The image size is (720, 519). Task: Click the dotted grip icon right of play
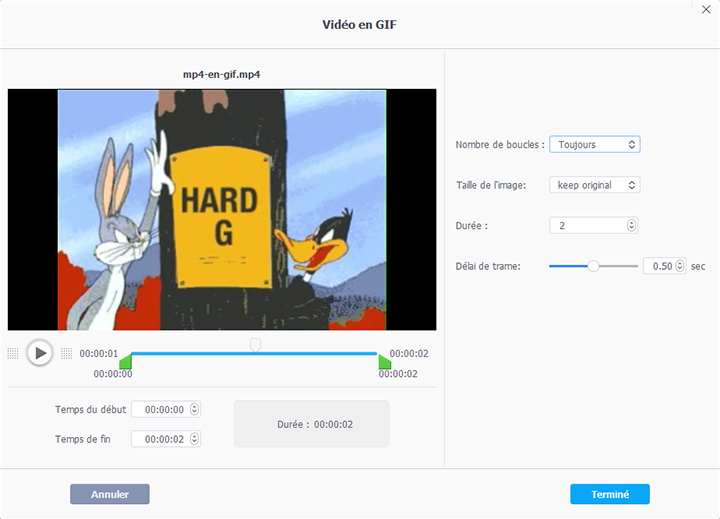(67, 353)
